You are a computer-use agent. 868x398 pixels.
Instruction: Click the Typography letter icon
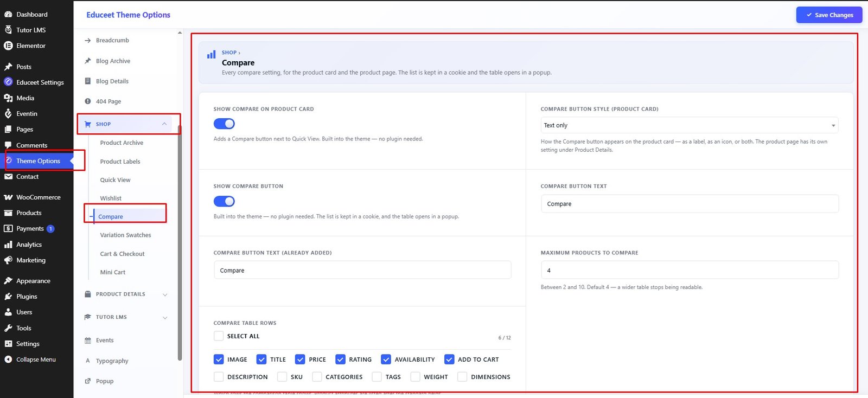88,361
